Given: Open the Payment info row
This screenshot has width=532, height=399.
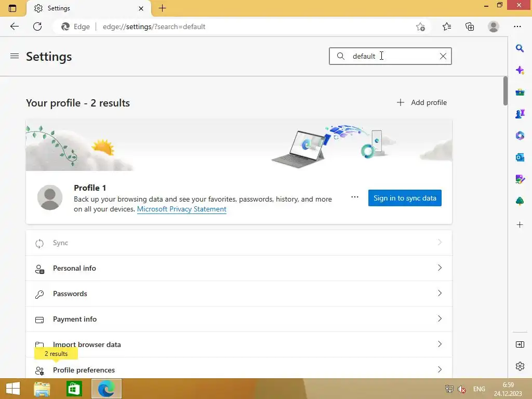Looking at the screenshot, I should pyautogui.click(x=239, y=319).
